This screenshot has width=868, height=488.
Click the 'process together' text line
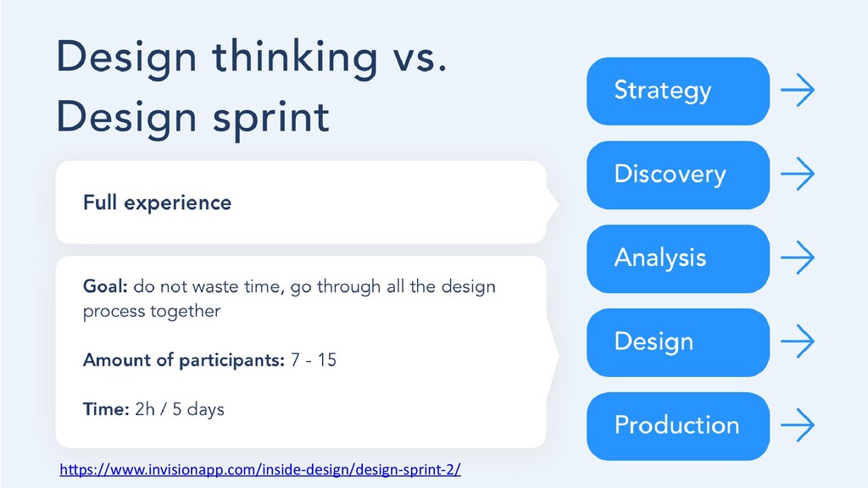coord(152,312)
